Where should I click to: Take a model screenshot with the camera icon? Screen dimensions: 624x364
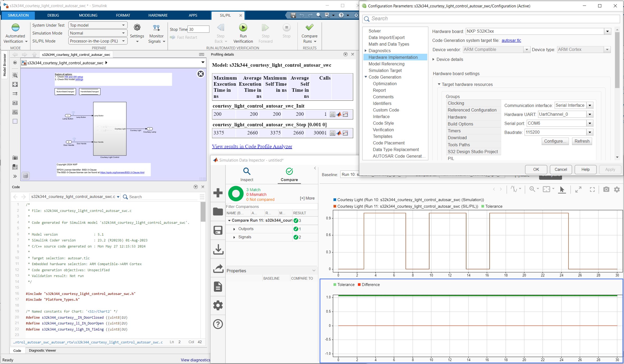pyautogui.click(x=15, y=158)
